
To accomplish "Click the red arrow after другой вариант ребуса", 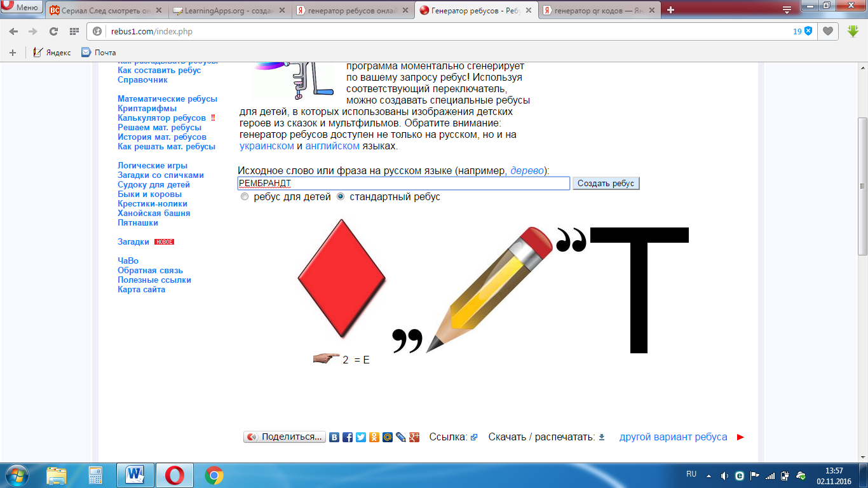I will pos(740,437).
